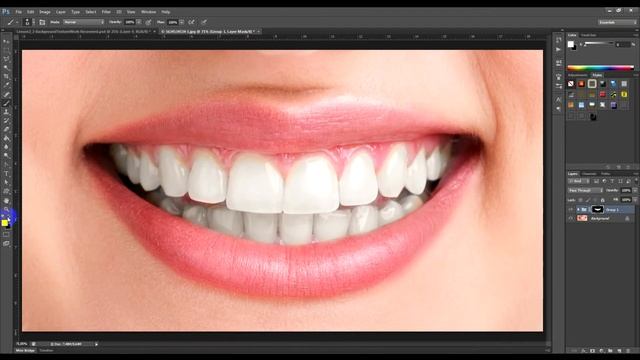Click the Delete layer trash icon

click(x=628, y=351)
